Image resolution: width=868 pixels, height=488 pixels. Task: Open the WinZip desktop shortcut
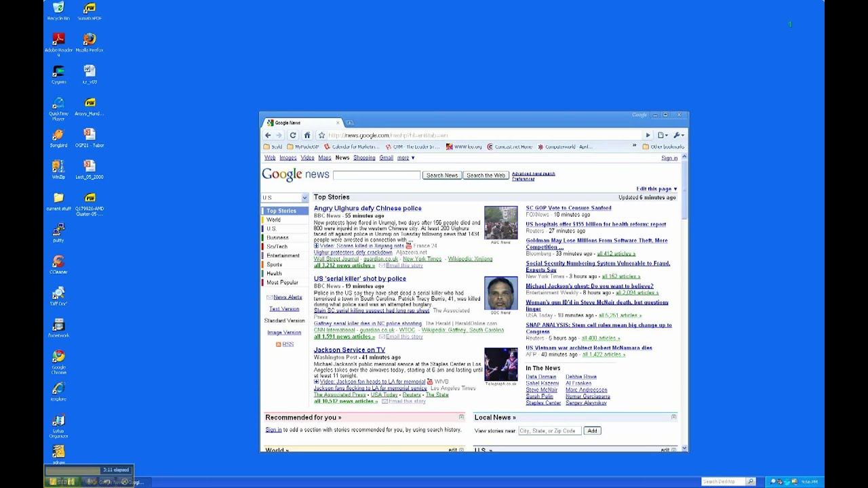click(58, 169)
